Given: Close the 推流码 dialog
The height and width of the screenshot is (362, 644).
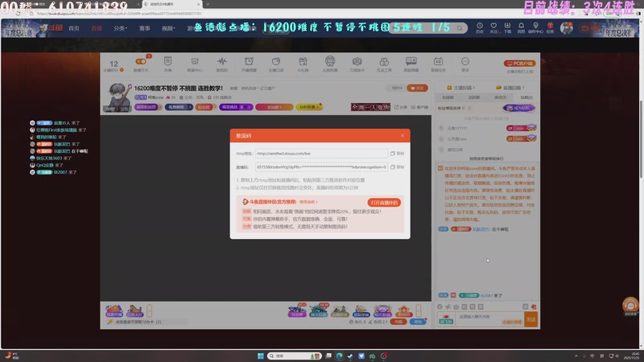Looking at the screenshot, I should [402, 135].
